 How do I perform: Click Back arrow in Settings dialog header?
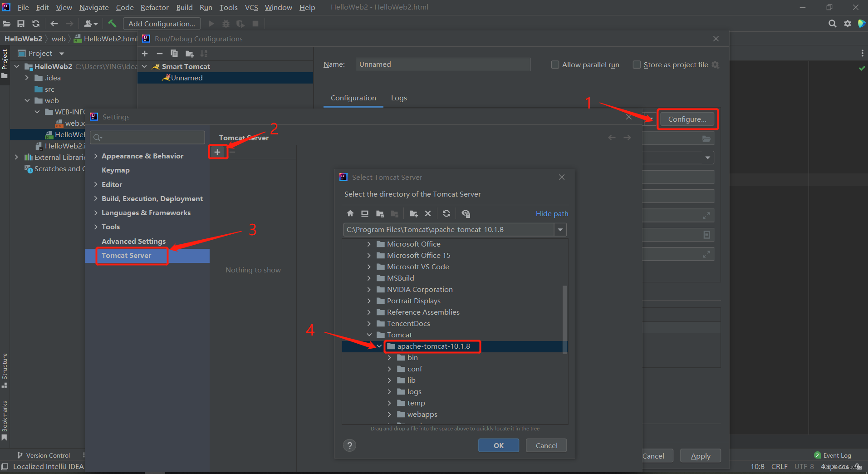612,138
